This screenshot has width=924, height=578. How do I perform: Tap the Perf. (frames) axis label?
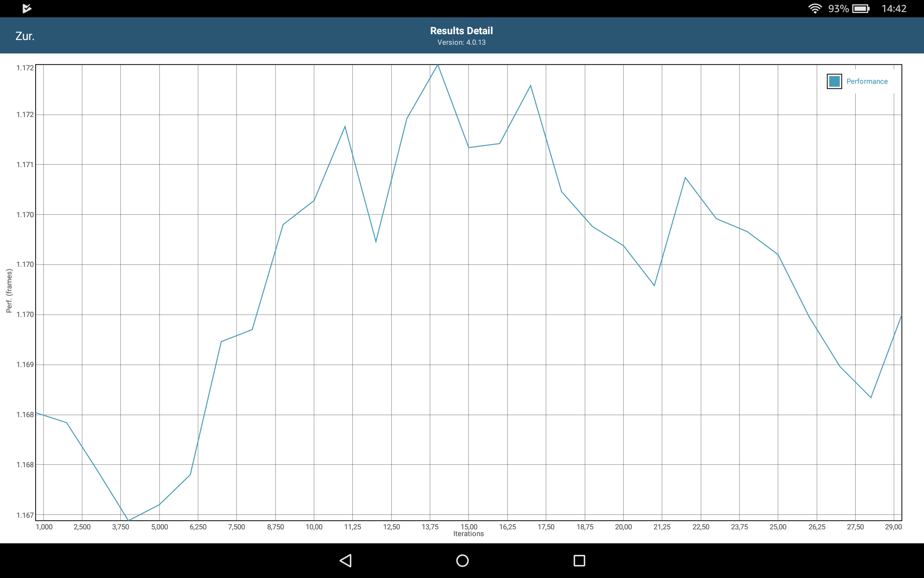coord(9,291)
